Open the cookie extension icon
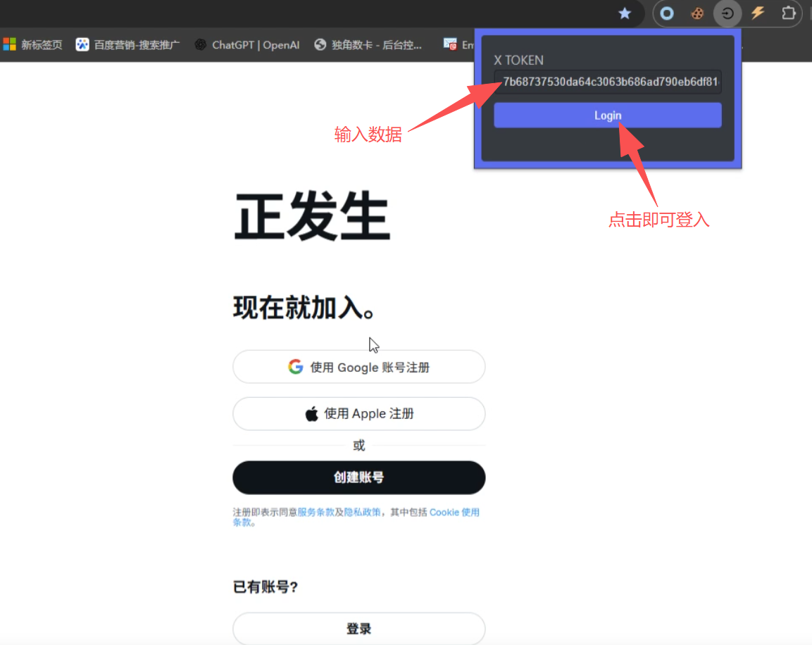 (x=697, y=13)
